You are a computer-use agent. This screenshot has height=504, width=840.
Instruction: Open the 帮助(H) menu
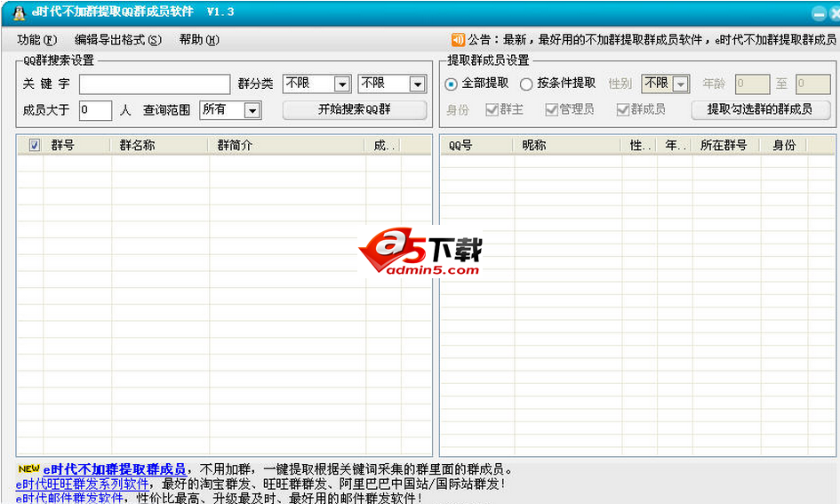(x=199, y=40)
